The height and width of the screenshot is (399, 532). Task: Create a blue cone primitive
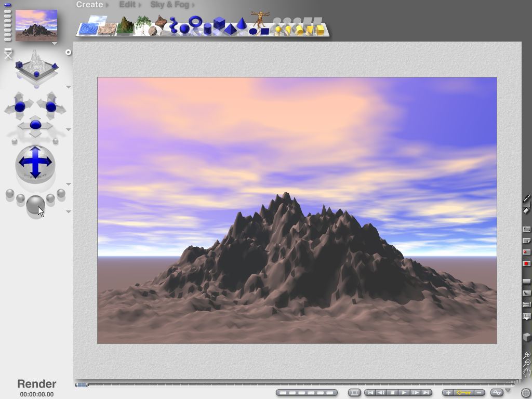tap(242, 23)
